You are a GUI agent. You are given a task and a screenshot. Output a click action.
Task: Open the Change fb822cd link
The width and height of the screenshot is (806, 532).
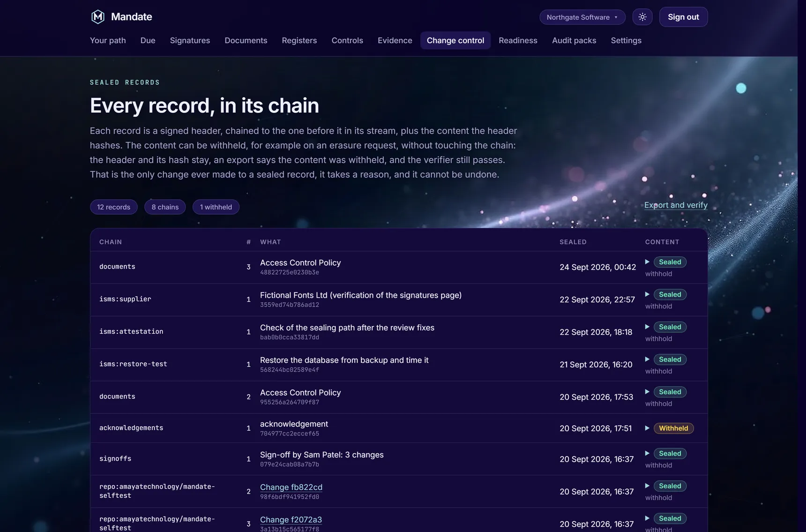291,487
